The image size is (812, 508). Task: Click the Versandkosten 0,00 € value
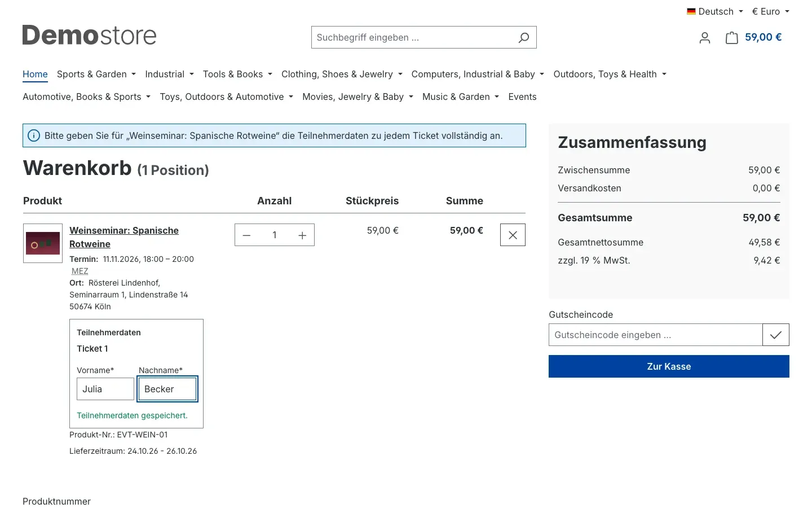pos(766,188)
